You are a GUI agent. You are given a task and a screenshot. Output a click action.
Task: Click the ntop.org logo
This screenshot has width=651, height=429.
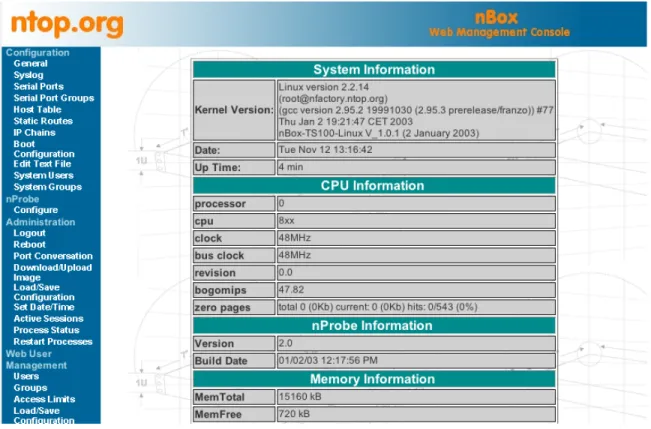click(67, 24)
